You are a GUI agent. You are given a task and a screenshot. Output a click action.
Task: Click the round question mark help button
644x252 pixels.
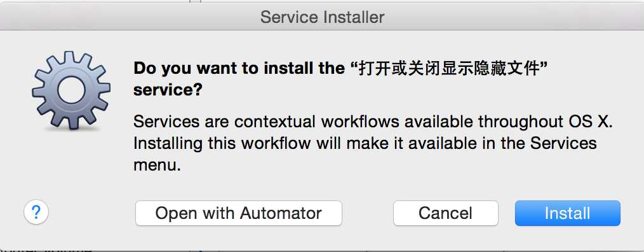36,213
